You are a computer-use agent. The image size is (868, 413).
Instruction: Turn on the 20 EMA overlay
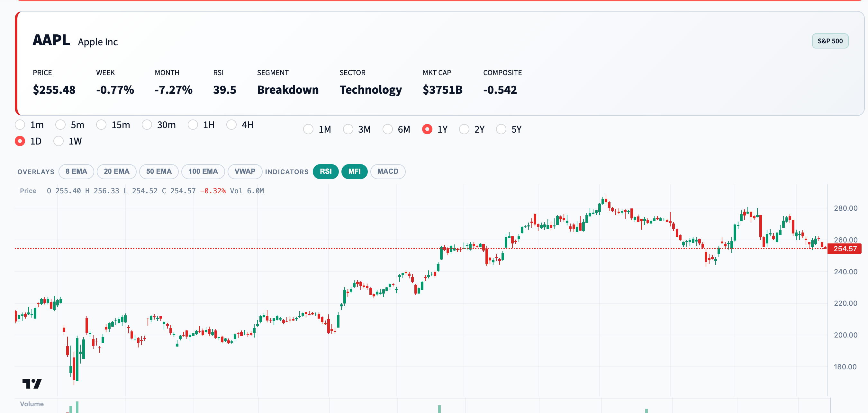pos(116,171)
